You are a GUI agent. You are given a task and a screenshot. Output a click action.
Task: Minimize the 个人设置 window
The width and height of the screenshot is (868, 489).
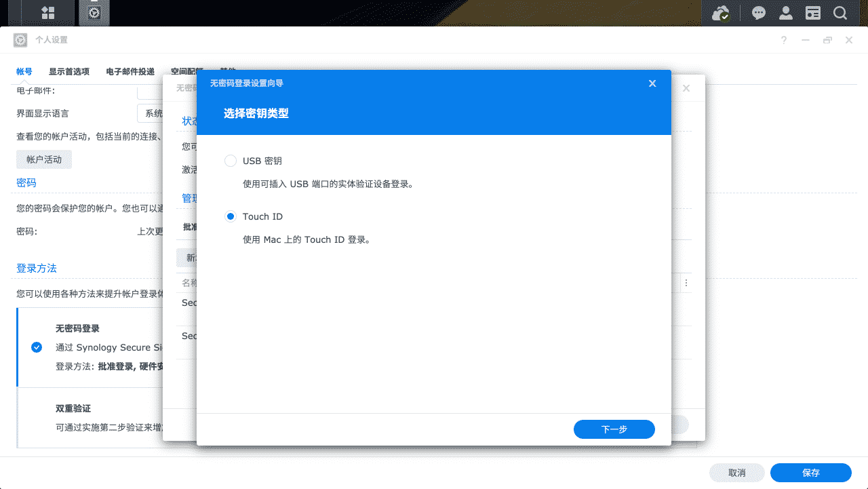click(806, 40)
